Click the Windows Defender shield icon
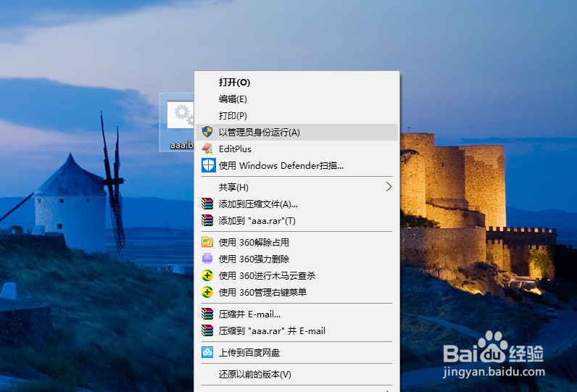 tap(208, 165)
